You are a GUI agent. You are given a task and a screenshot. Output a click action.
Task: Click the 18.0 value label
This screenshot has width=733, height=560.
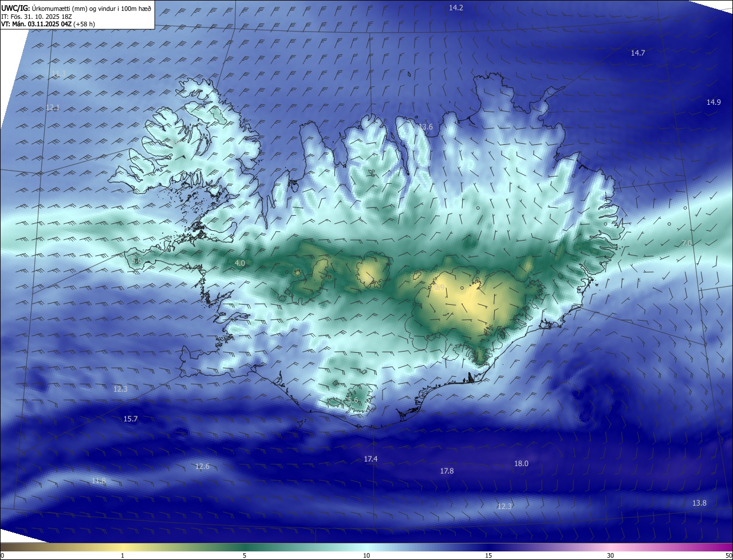(521, 463)
